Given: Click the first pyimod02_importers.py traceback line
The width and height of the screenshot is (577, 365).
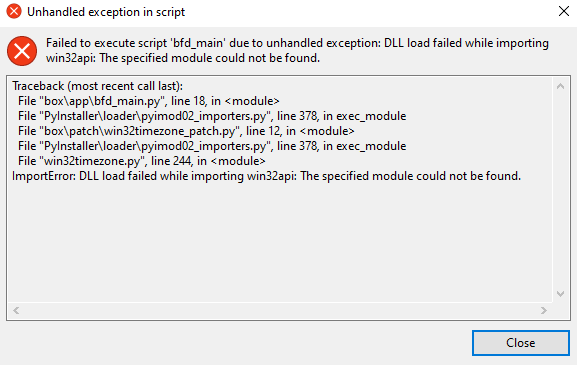Looking at the screenshot, I should pos(212,116).
